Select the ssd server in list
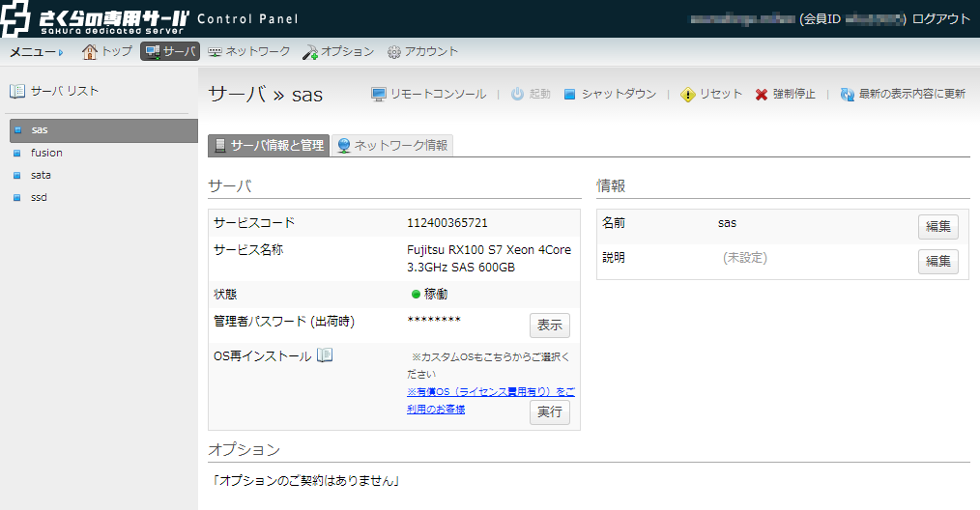Viewport: 980px width, 510px height. point(39,197)
